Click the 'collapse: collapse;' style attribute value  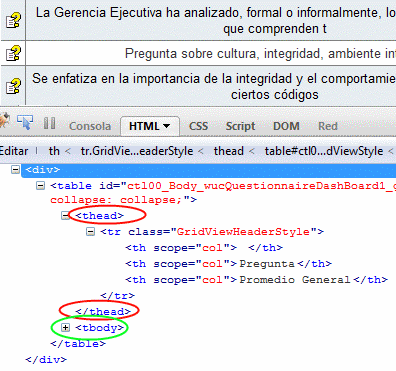click(116, 200)
